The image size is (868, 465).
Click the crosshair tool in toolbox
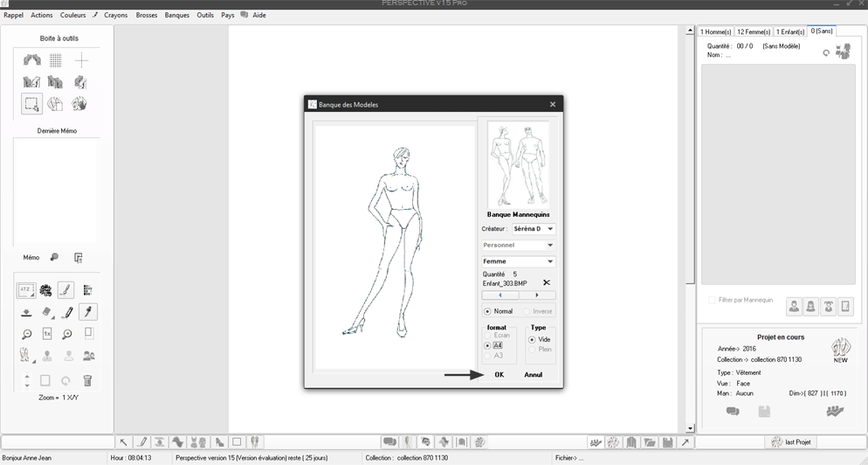pyautogui.click(x=81, y=60)
